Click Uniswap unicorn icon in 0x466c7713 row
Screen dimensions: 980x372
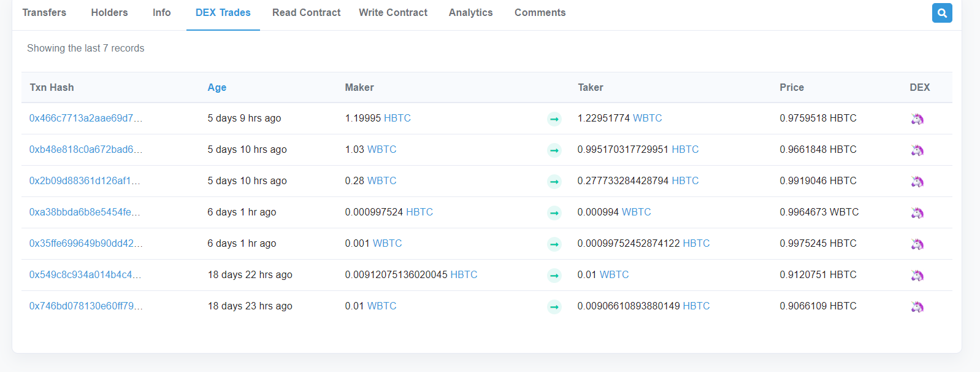[917, 119]
